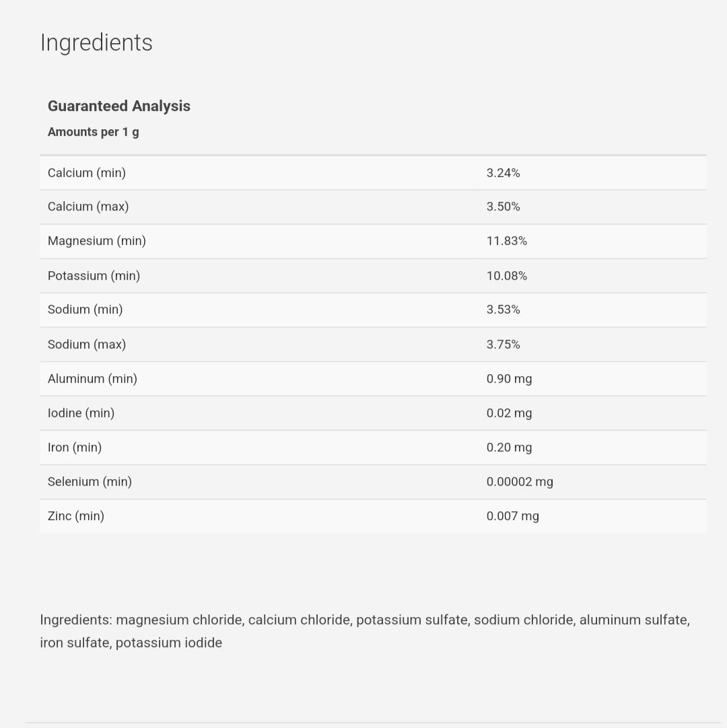The width and height of the screenshot is (727, 728).
Task: Click the Iron (min) row label
Action: tap(75, 447)
